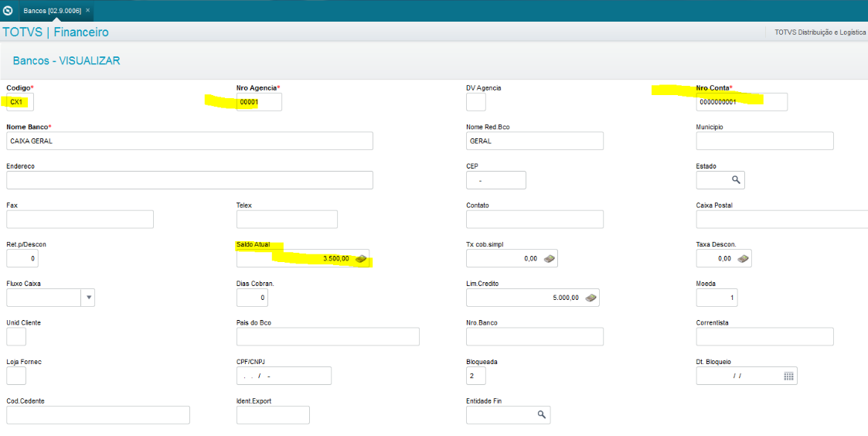Click the Nro Conta label
This screenshot has height=436, width=868.
714,87
